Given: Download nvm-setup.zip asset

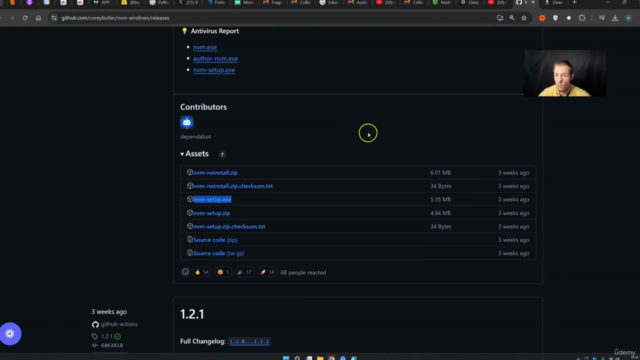Looking at the screenshot, I should [212, 213].
